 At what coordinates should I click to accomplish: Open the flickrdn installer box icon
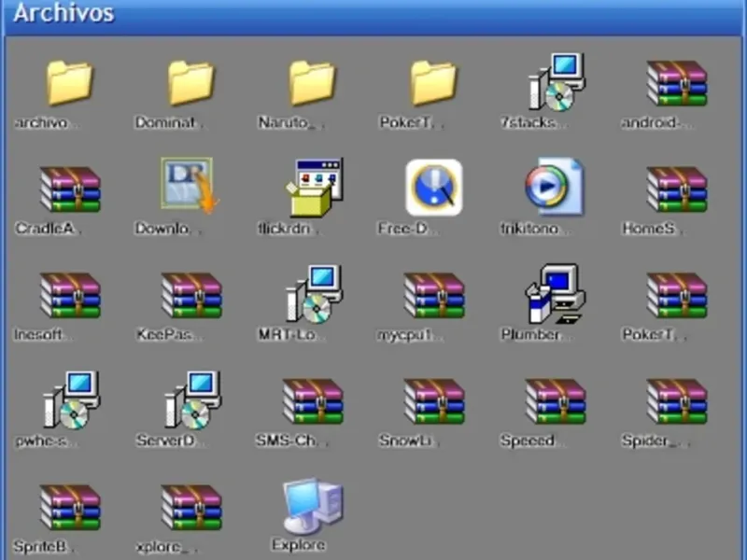pyautogui.click(x=314, y=188)
